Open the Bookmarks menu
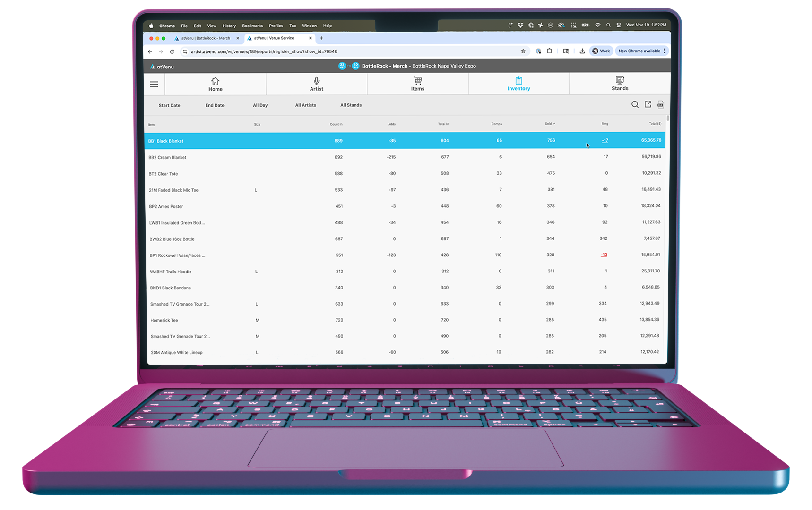This screenshot has width=812, height=510. 252,26
